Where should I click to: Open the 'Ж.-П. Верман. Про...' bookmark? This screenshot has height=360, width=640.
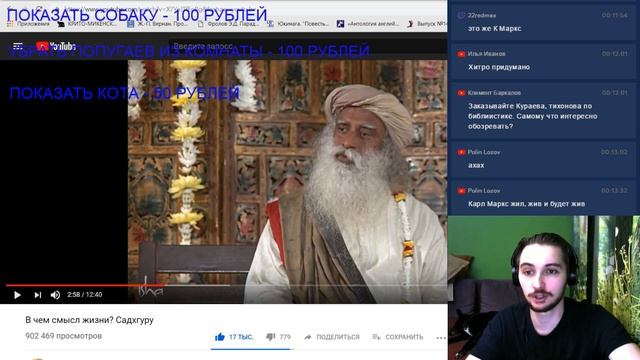tap(158, 24)
